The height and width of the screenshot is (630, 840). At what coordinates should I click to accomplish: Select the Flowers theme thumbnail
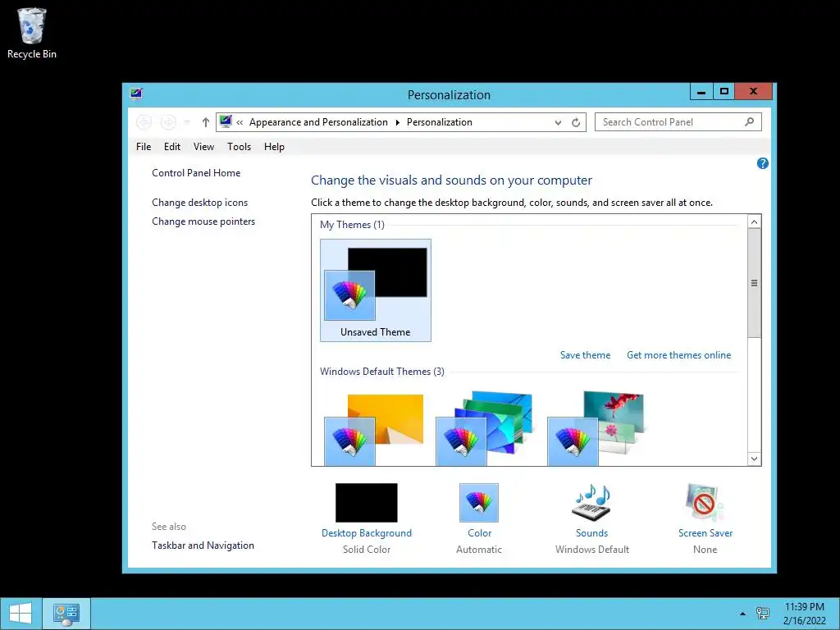point(598,428)
